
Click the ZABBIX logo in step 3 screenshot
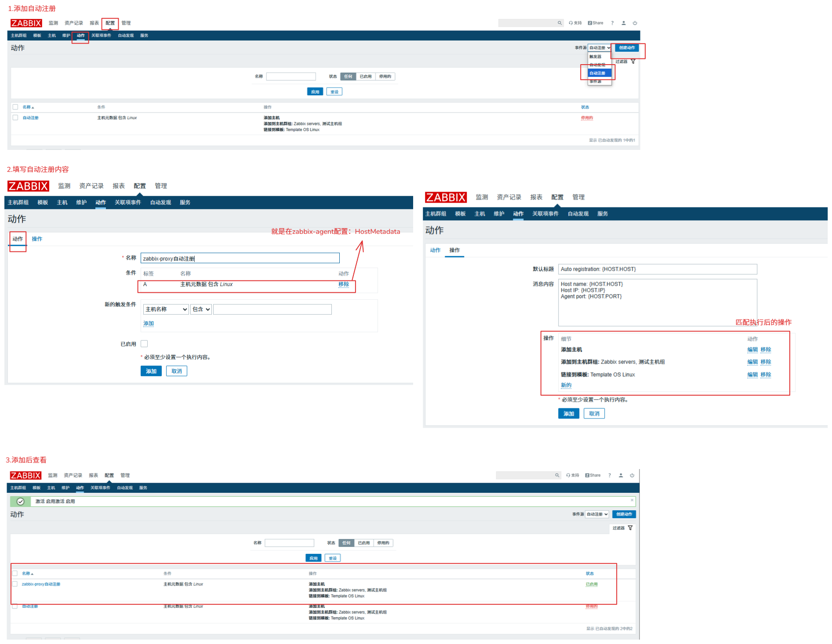25,475
